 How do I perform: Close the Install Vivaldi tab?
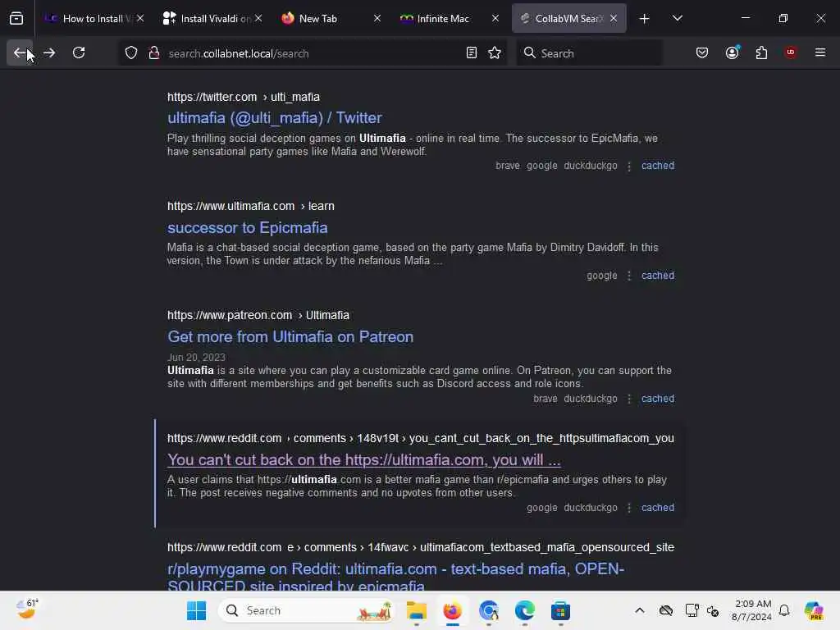258,19
